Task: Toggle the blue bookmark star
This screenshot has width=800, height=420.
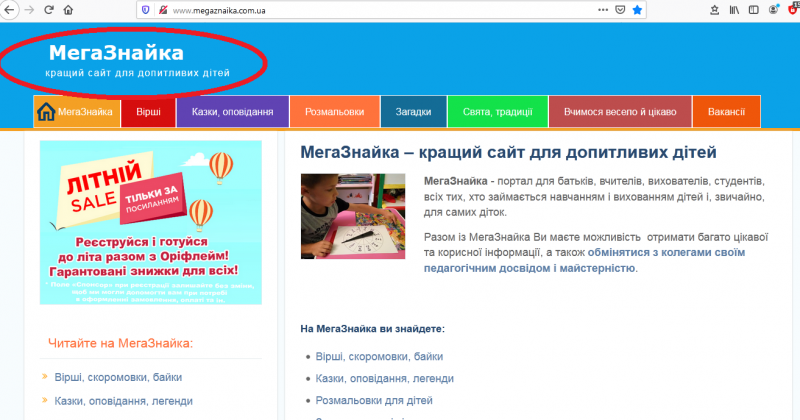Action: click(637, 9)
